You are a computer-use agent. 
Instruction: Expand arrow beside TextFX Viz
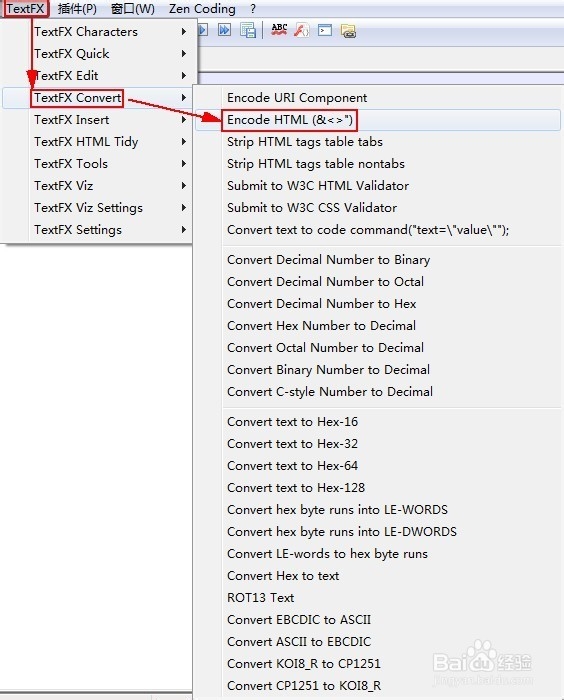[x=184, y=185]
